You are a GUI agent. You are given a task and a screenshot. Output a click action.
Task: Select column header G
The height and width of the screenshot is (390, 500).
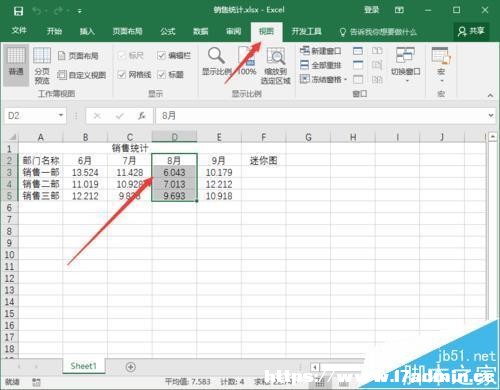(308, 137)
